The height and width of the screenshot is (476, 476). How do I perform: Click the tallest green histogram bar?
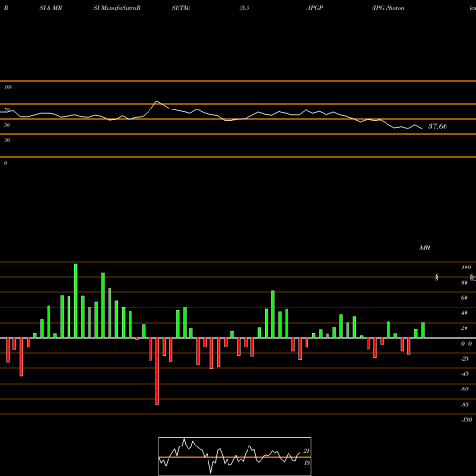(x=75, y=301)
